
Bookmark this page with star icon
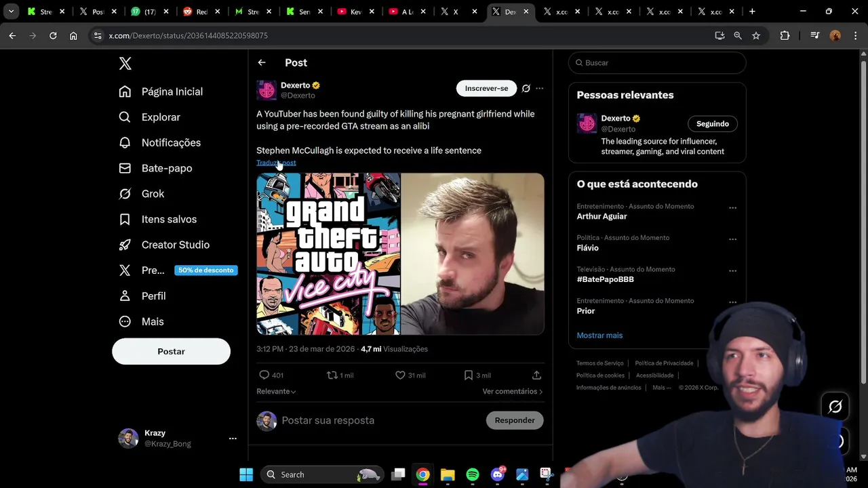click(756, 35)
